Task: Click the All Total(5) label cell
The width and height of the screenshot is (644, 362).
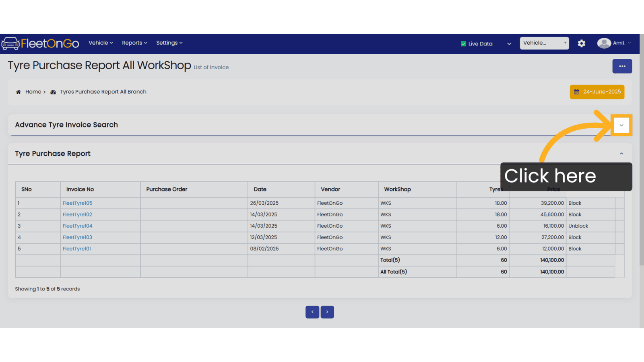Action: tap(417, 272)
